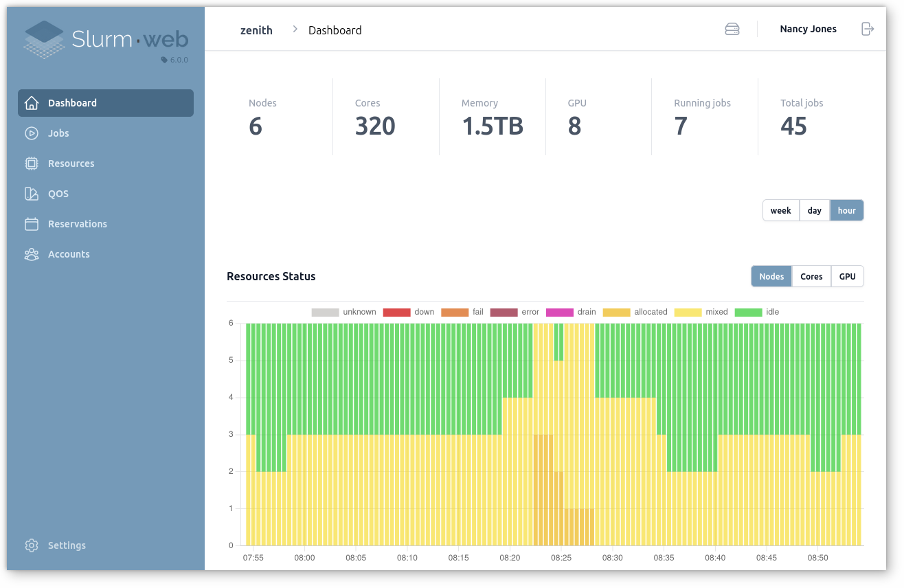
Task: Open Accounts using the people icon
Action: pos(32,253)
